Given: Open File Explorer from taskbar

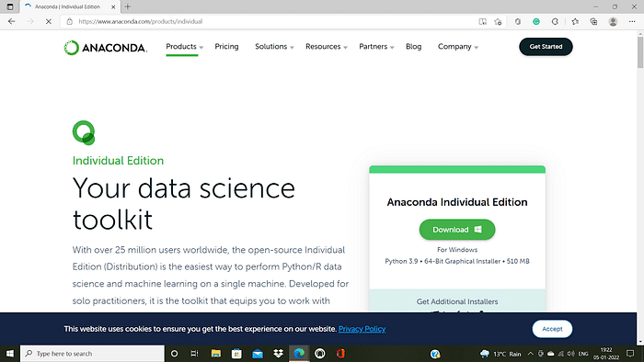Looking at the screenshot, I should 215,354.
